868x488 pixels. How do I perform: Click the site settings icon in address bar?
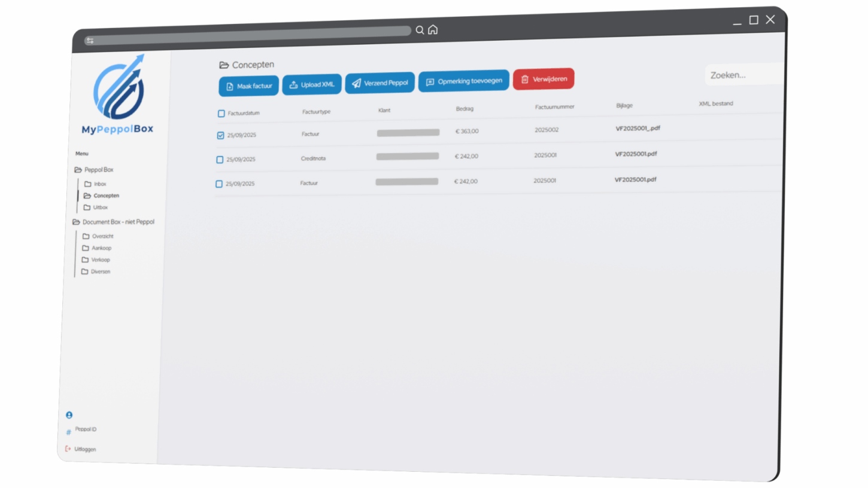pos(90,41)
